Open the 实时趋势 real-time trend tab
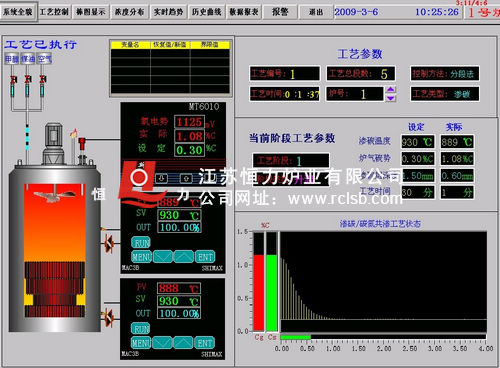This screenshot has height=368, width=500. pyautogui.click(x=168, y=12)
